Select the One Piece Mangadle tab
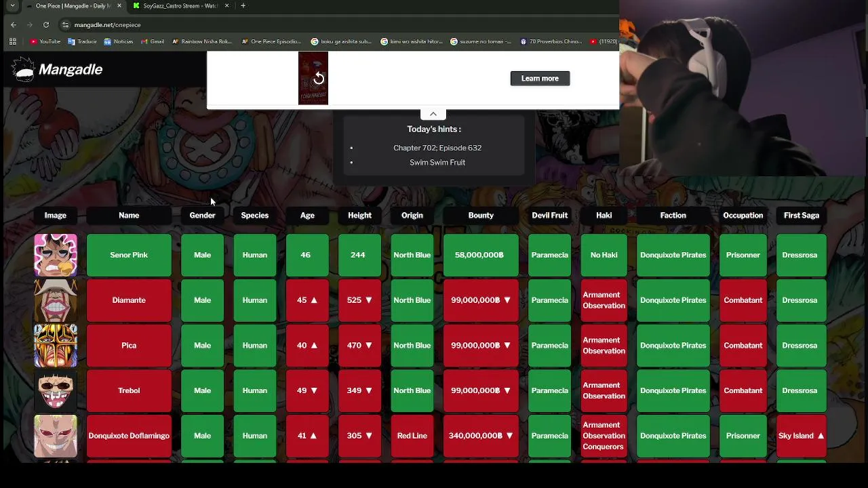868x488 pixels. [73, 5]
